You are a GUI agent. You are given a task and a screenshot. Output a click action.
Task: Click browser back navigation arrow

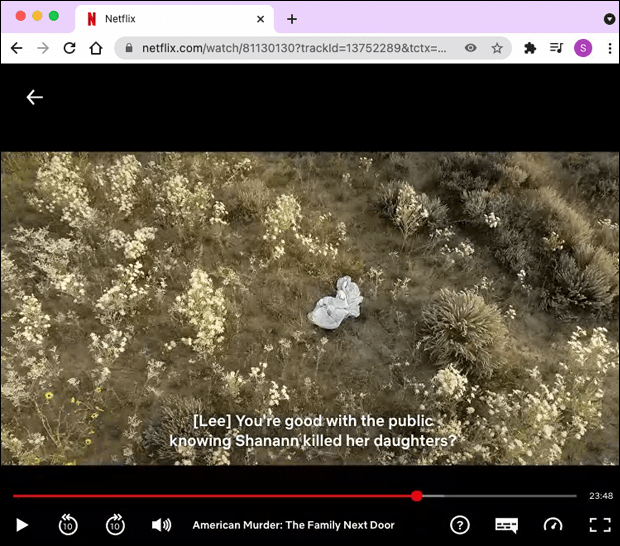pyautogui.click(x=17, y=48)
